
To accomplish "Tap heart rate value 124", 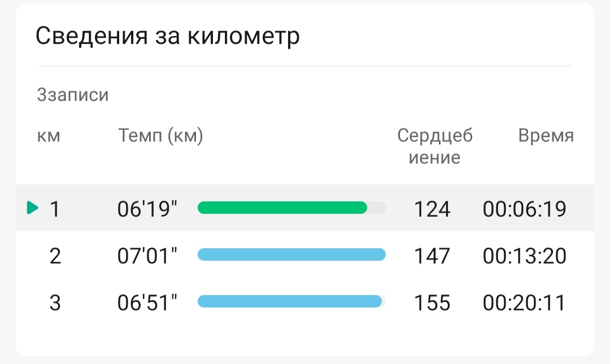I will click(x=432, y=209).
